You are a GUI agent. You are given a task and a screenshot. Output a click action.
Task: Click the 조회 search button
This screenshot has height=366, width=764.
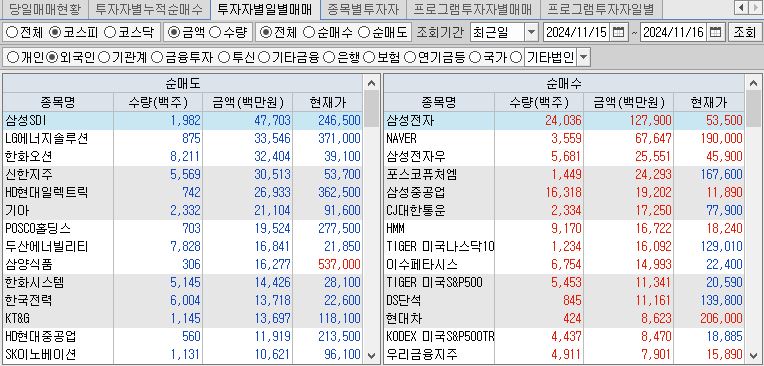(x=744, y=33)
